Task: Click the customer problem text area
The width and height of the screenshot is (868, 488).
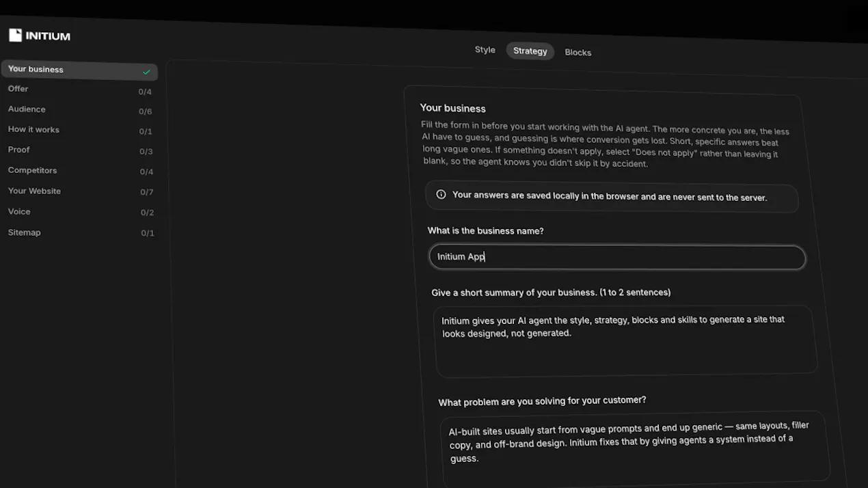Action: pyautogui.click(x=634, y=448)
